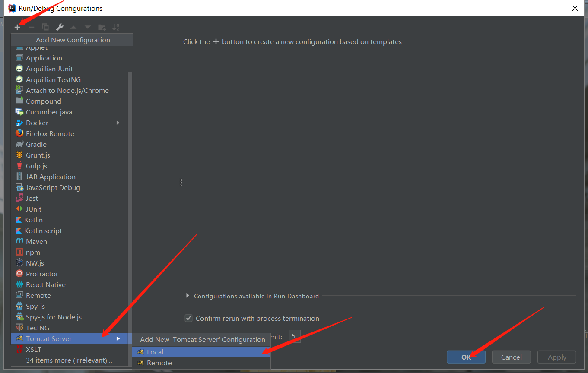Choose Local Tomcat Server configuration
The width and height of the screenshot is (588, 373).
[x=201, y=352]
